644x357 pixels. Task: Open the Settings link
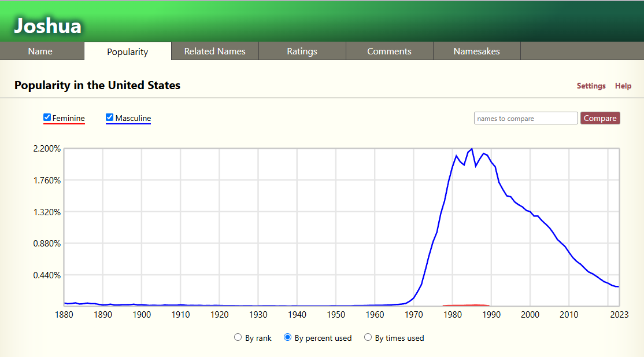pos(591,86)
